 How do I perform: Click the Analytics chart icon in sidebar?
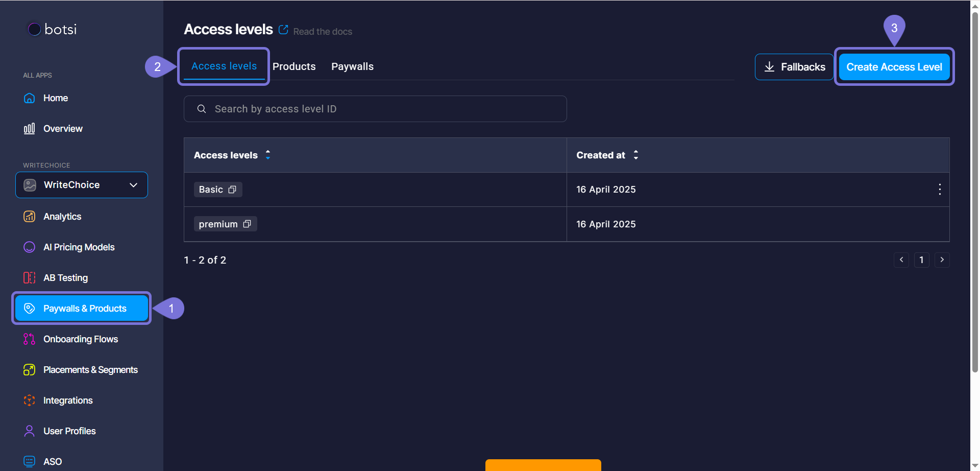click(30, 217)
